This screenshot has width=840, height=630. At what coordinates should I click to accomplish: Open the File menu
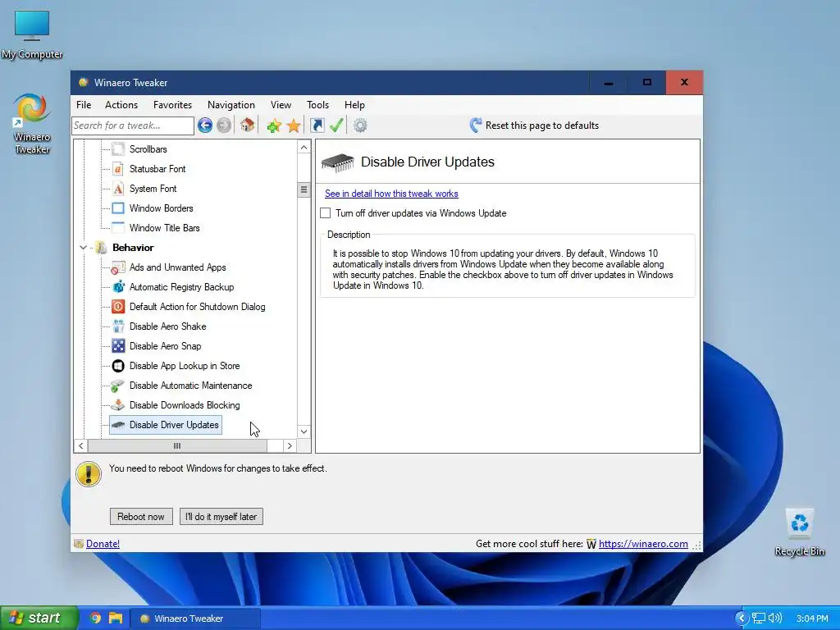tap(84, 105)
